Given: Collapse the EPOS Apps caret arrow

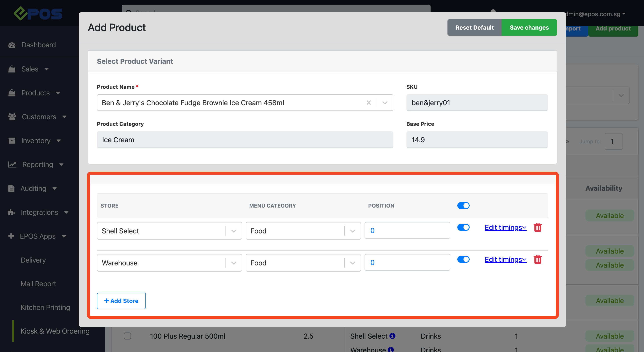Looking at the screenshot, I should pyautogui.click(x=64, y=236).
